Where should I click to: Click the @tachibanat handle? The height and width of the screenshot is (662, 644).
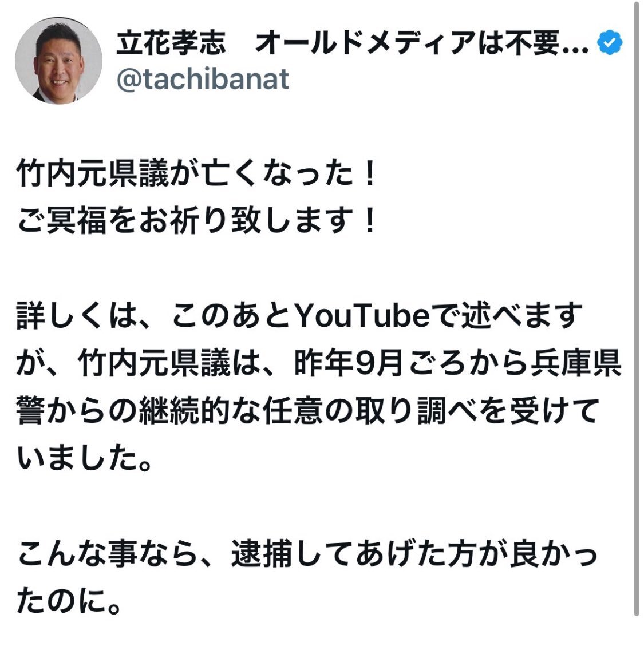(203, 80)
